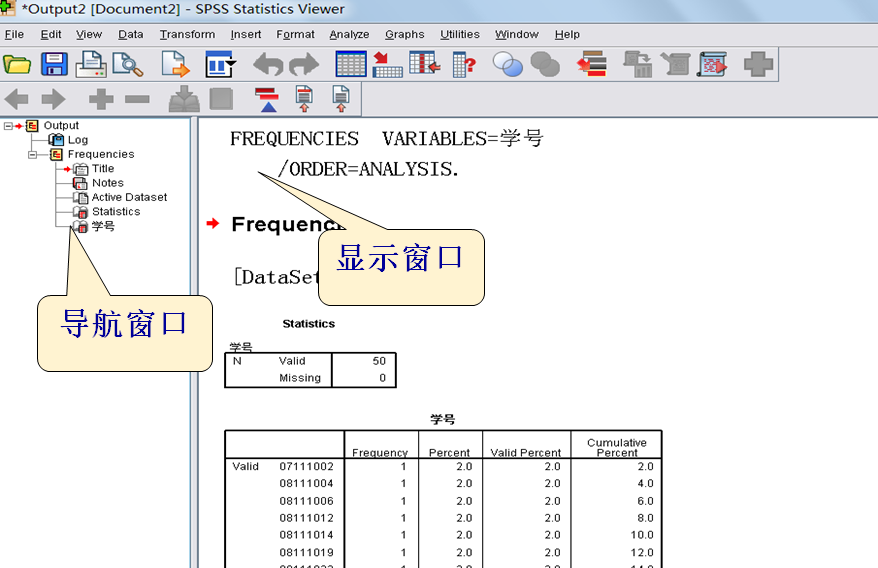
Task: Click the Insert Title page icon
Action: pyautogui.click(x=304, y=99)
